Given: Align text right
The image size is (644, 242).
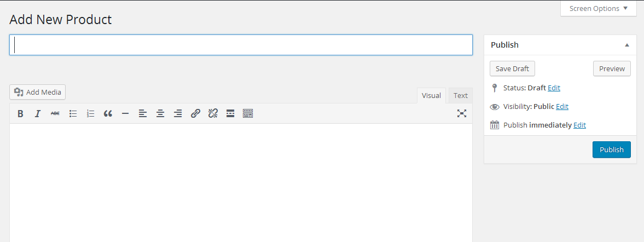Looking at the screenshot, I should (x=178, y=114).
